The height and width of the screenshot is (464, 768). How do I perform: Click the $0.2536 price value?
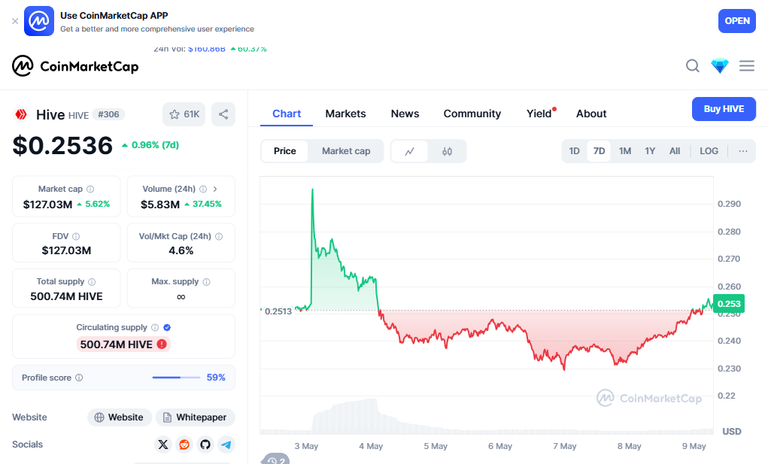[63, 146]
